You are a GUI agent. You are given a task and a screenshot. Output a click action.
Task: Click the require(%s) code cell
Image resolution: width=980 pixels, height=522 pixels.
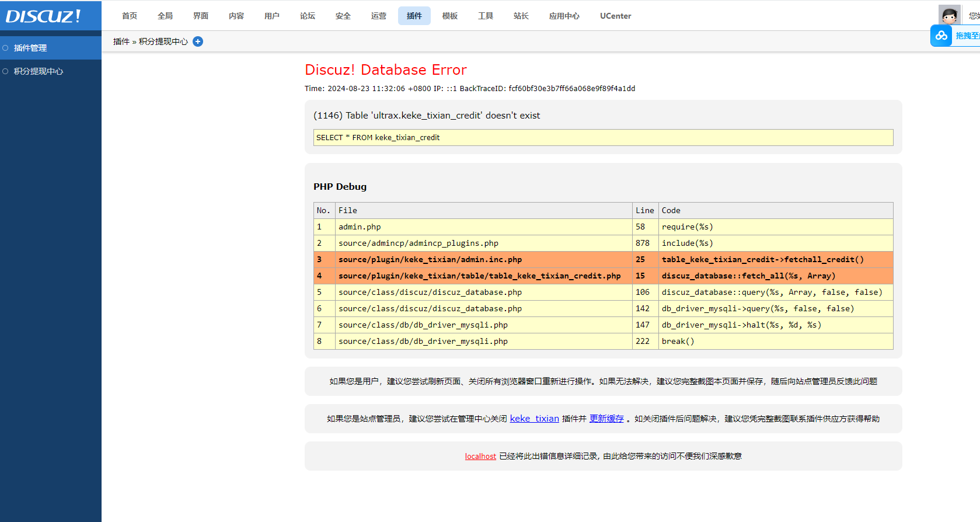tap(776, 227)
